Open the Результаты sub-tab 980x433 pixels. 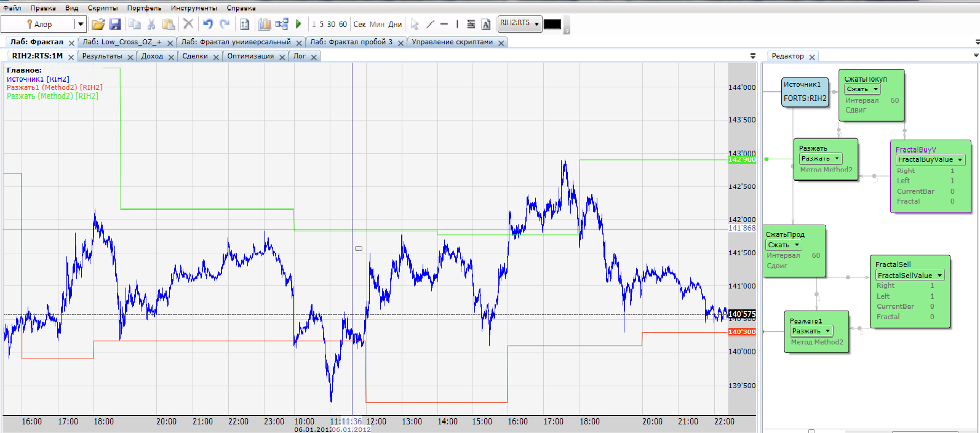tap(102, 56)
